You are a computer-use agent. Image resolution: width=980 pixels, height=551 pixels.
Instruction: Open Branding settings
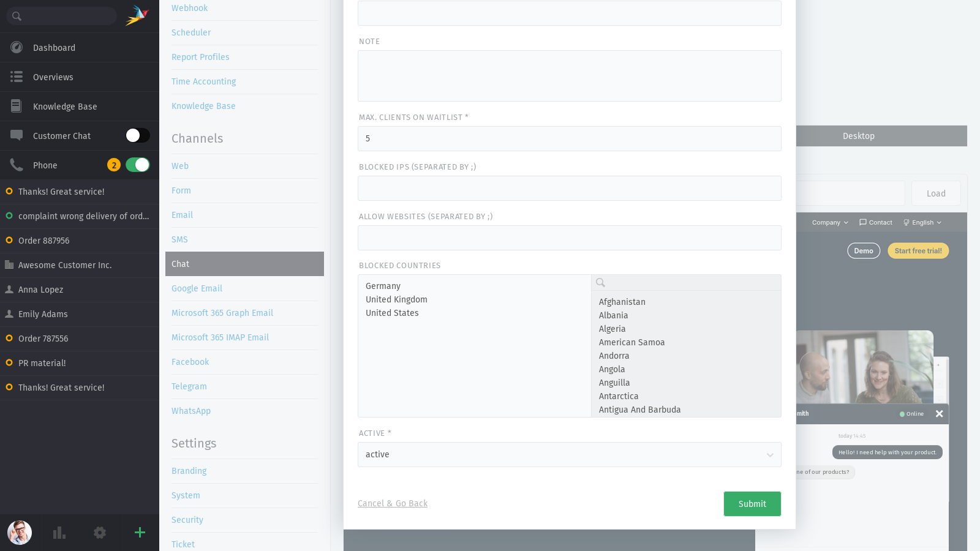[x=189, y=471]
